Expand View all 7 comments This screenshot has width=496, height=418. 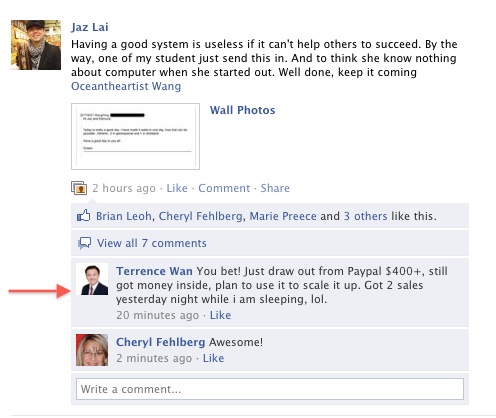tap(152, 243)
